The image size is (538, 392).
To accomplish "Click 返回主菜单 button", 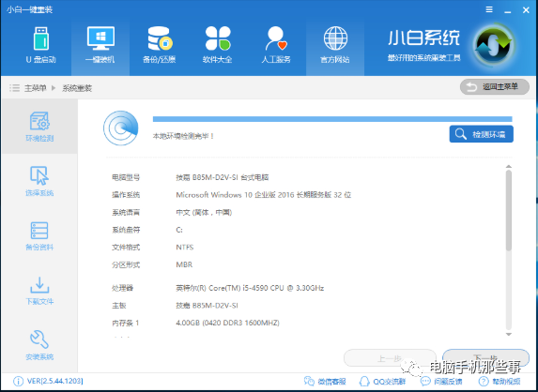I will (495, 87).
